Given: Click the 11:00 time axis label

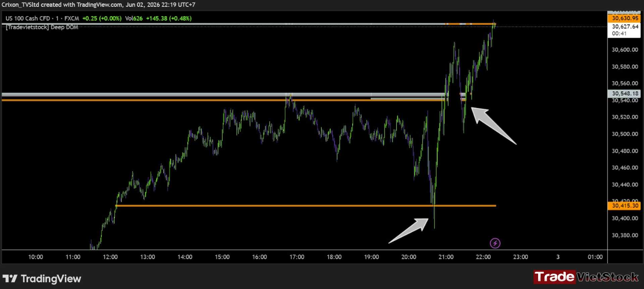Looking at the screenshot, I should coord(73,257).
